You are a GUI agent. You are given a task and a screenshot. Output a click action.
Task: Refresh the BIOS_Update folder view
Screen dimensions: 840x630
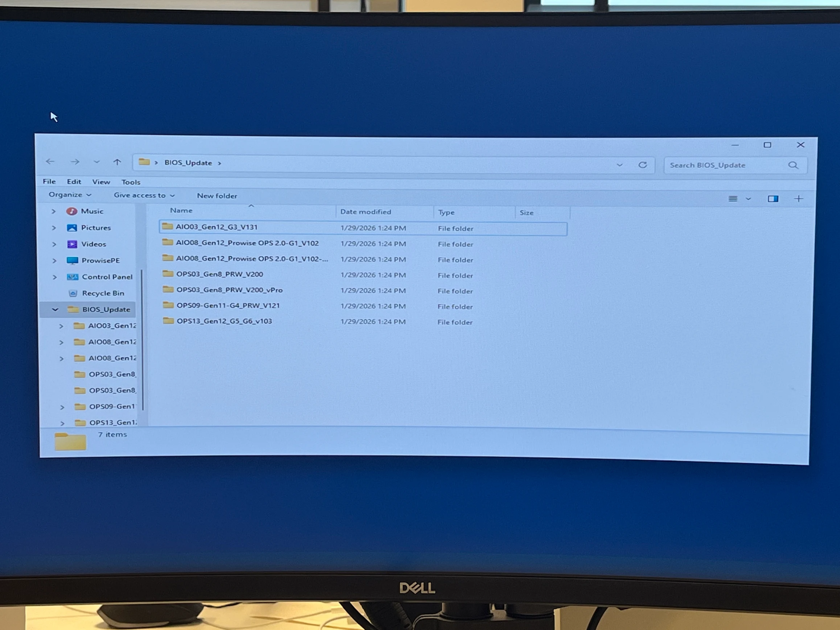(x=642, y=165)
